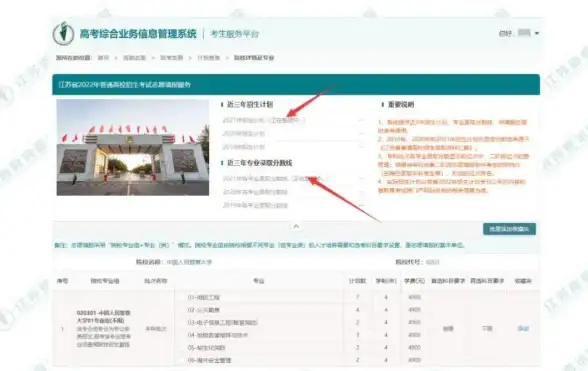Click the 学费(元) column header
The width and height of the screenshot is (588, 371).
tap(414, 281)
